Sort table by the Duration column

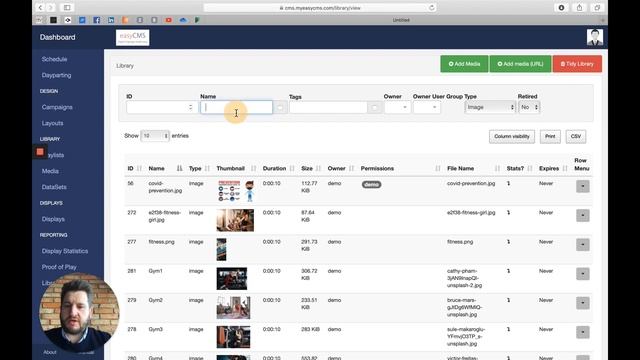pos(278,168)
